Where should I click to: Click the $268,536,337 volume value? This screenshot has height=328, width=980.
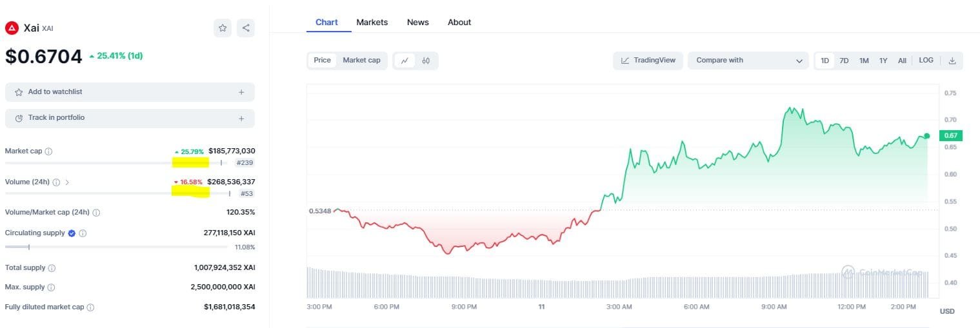click(x=232, y=182)
